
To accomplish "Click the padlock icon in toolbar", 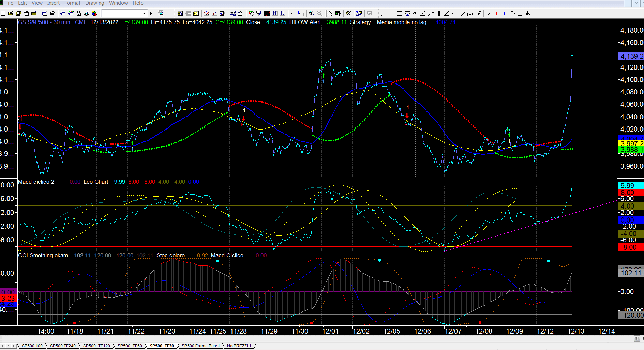I will coord(79,13).
